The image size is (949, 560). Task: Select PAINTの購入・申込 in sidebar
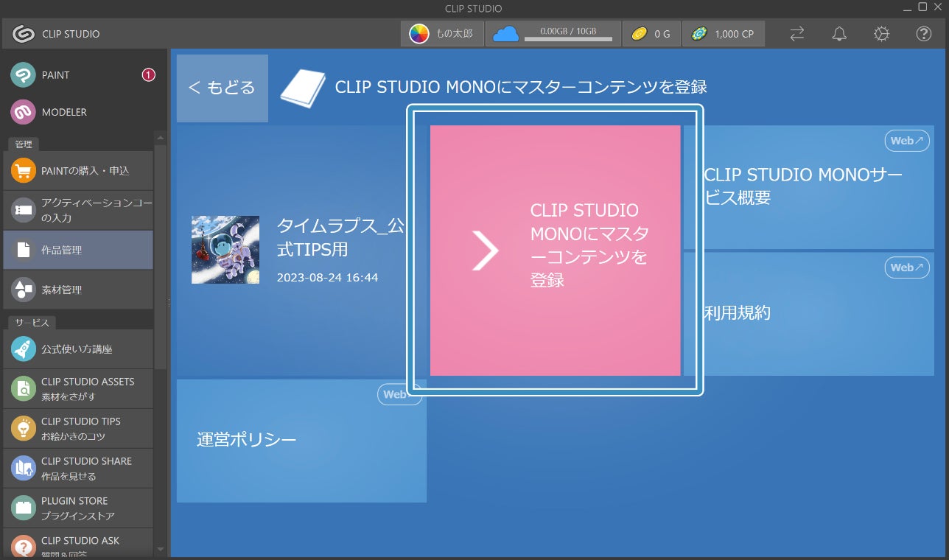78,171
